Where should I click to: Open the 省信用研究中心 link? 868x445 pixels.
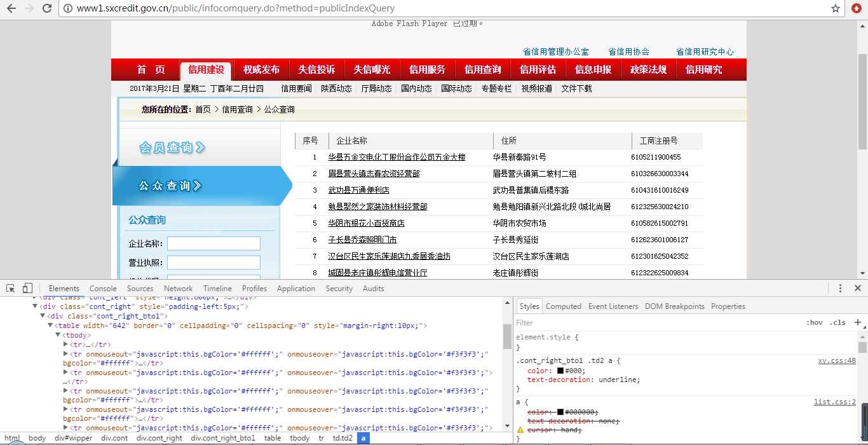[x=705, y=51]
